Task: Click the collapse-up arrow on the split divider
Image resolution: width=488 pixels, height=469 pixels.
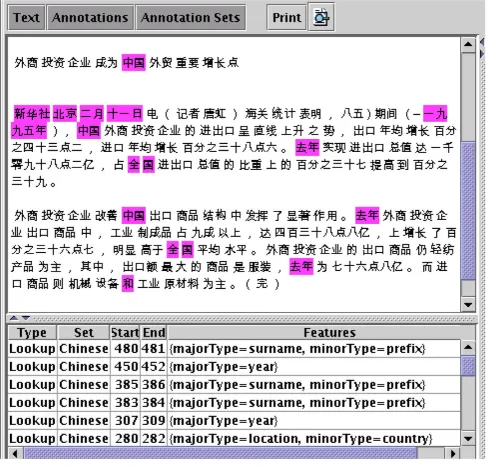Action: tap(14, 318)
